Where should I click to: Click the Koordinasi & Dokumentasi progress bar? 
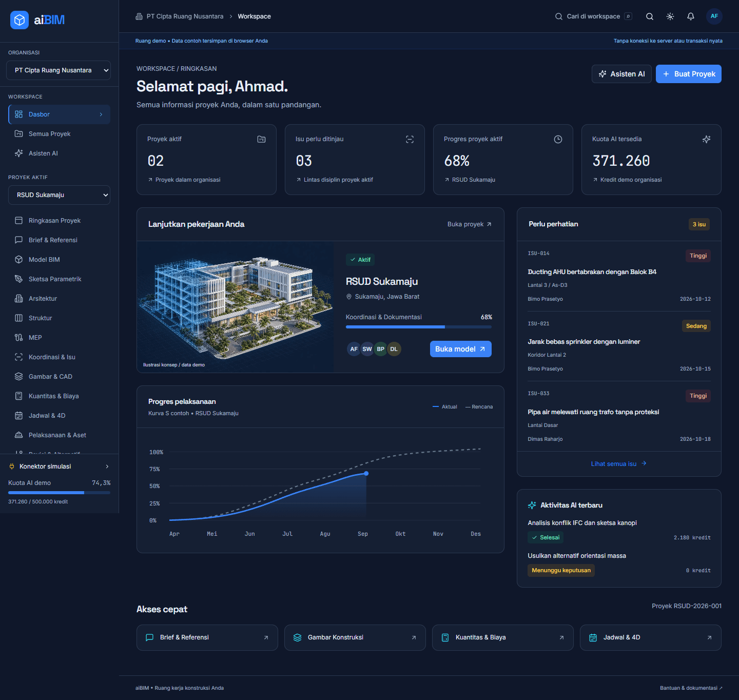coord(419,327)
